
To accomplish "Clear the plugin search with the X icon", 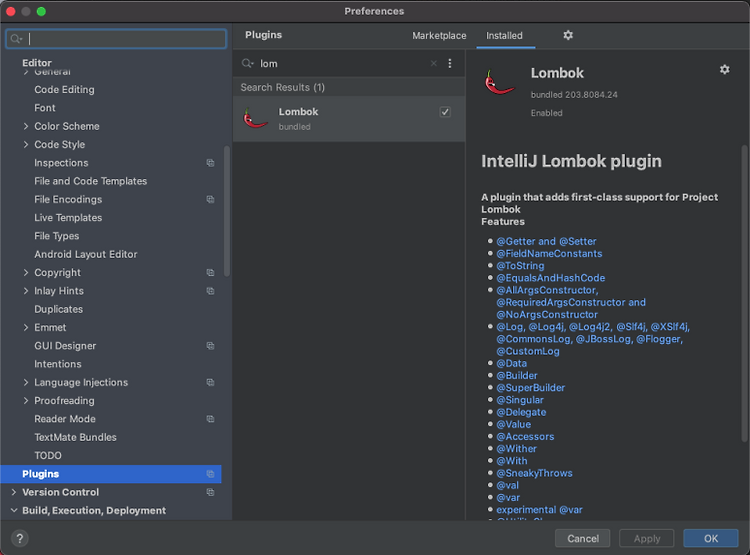I will coord(433,63).
